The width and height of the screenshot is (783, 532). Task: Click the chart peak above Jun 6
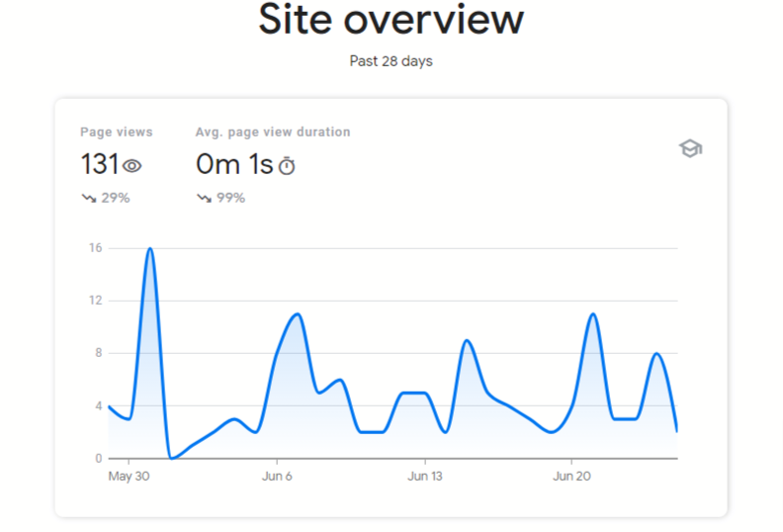coord(297,314)
